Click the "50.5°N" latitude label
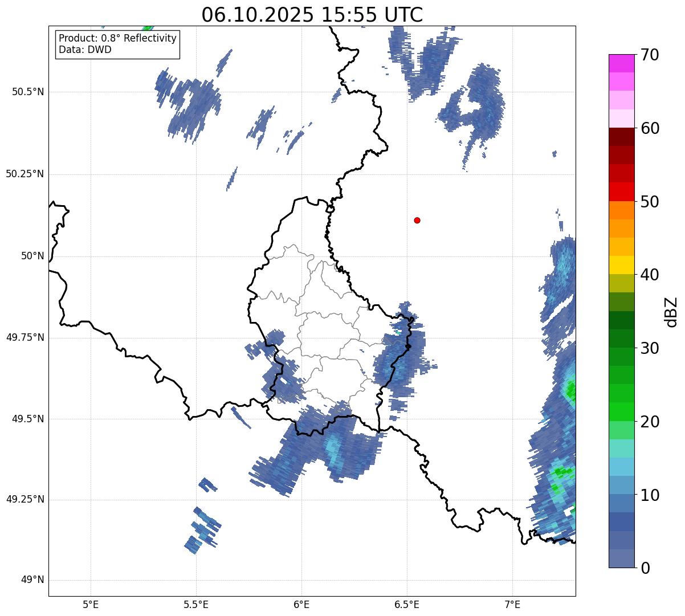Screen dimensions: 685x616 click(28, 92)
